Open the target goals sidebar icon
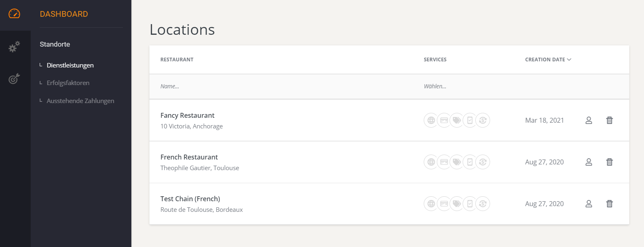 (14, 78)
